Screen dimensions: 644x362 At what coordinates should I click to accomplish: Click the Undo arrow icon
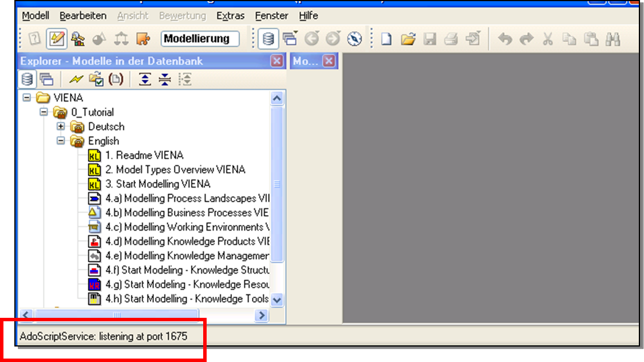[x=505, y=39]
